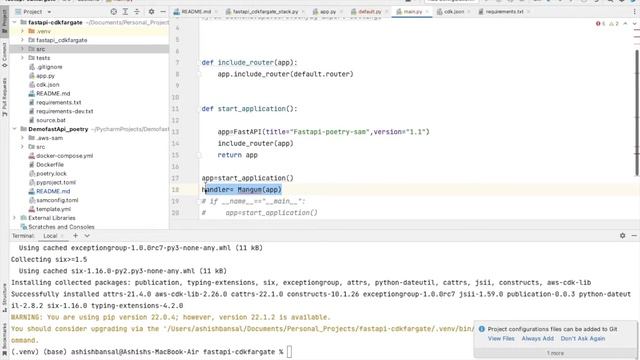The image size is (640, 360).
Task: Minimize the Terminal panel
Action: [x=634, y=236]
